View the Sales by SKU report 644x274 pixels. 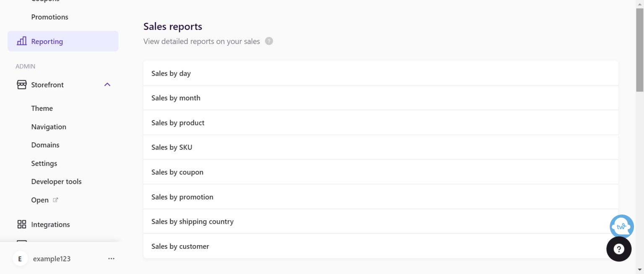point(172,147)
